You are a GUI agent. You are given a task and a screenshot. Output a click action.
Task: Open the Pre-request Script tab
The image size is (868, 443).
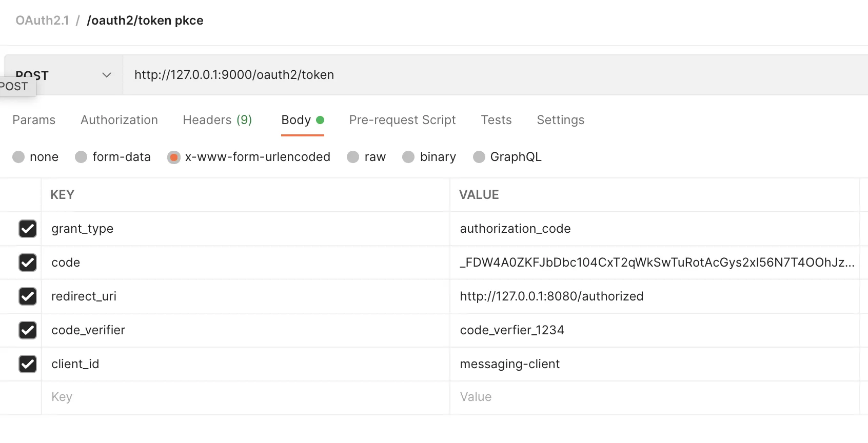402,120
